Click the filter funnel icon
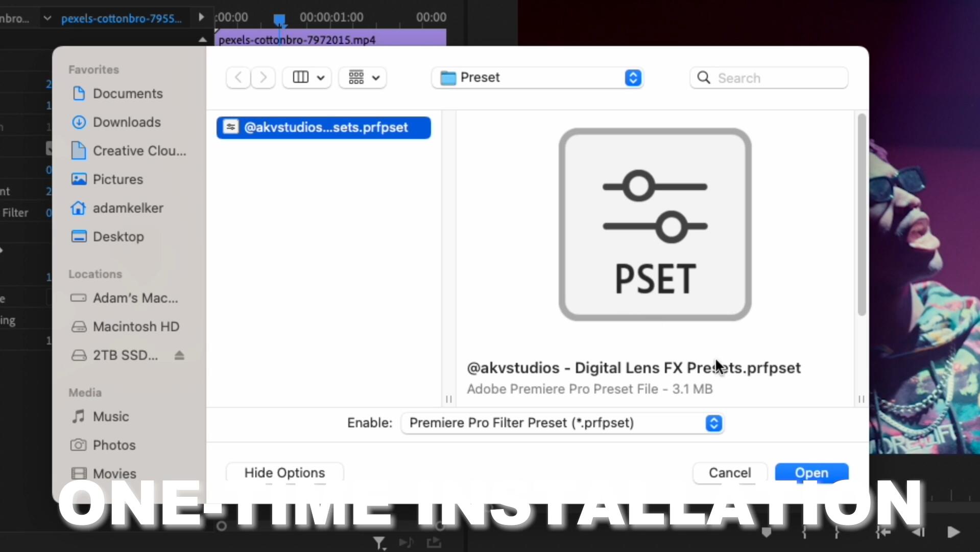This screenshot has width=980, height=552. 379,543
